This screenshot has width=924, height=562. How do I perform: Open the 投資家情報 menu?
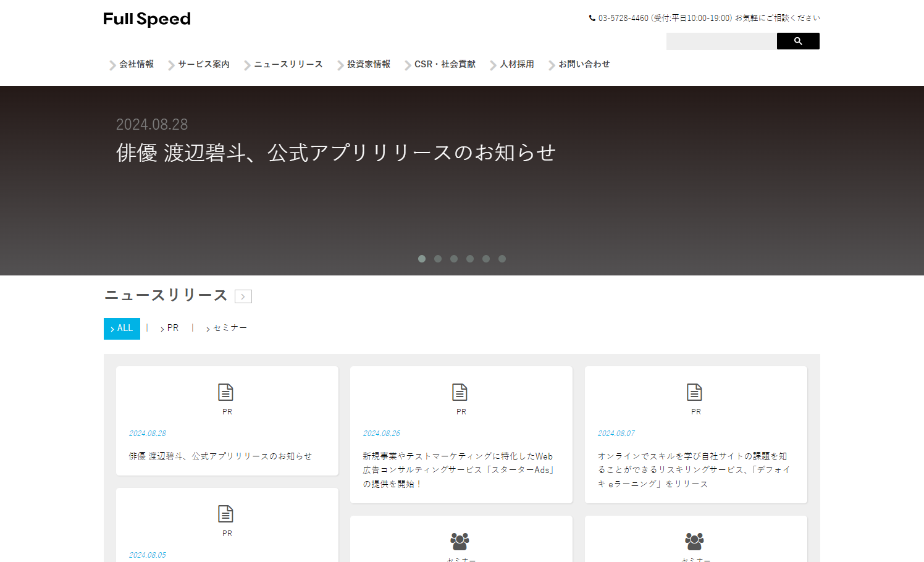click(369, 64)
